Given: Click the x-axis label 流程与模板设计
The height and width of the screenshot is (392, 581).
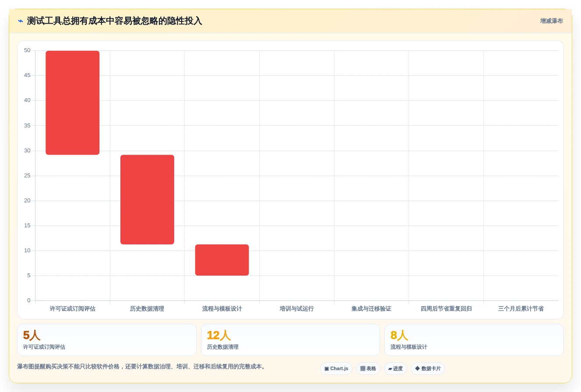Looking at the screenshot, I should [222, 309].
